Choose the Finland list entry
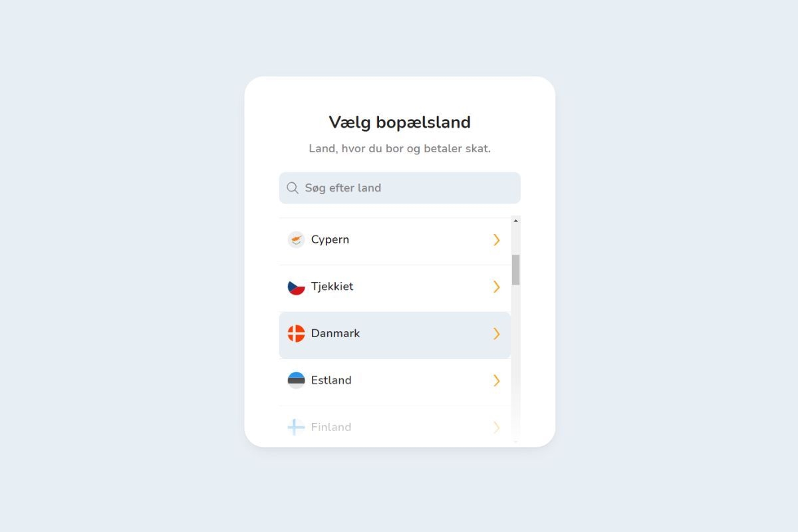Image resolution: width=798 pixels, height=532 pixels. coord(331,427)
